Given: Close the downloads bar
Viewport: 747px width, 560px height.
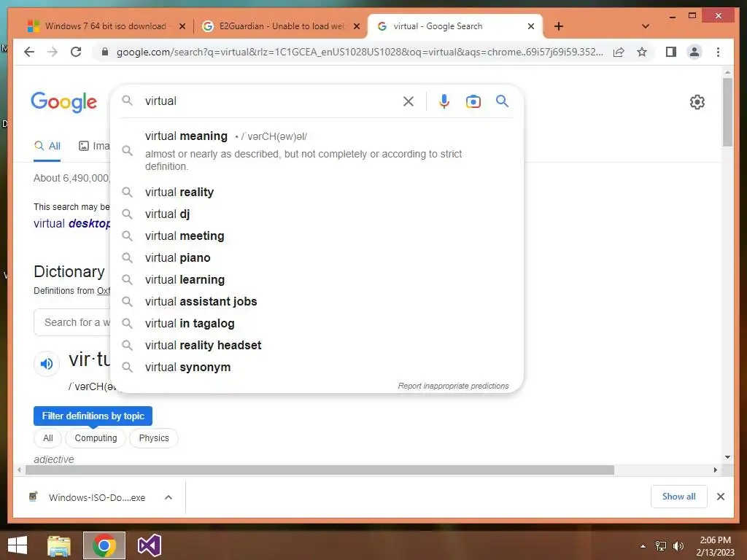Looking at the screenshot, I should 721,497.
